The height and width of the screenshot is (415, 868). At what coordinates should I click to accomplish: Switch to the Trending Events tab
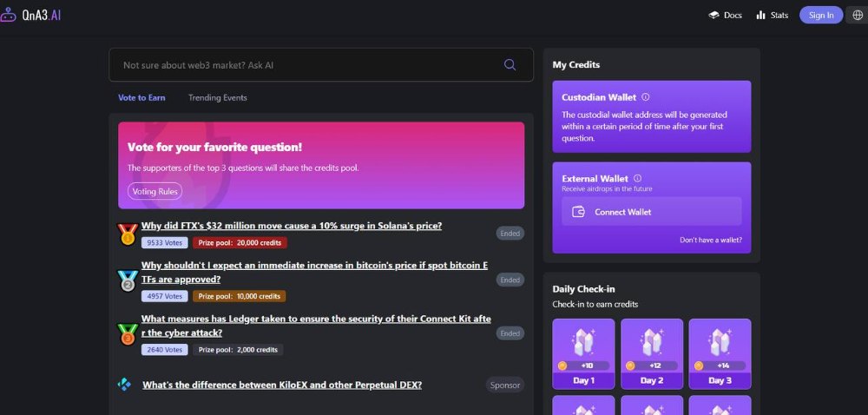coord(218,97)
